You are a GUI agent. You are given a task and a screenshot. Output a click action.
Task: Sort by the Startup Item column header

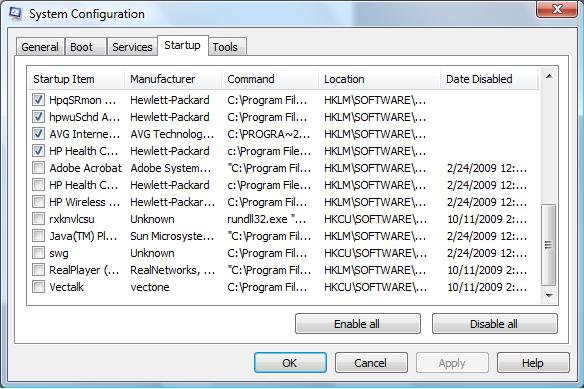pos(76,79)
